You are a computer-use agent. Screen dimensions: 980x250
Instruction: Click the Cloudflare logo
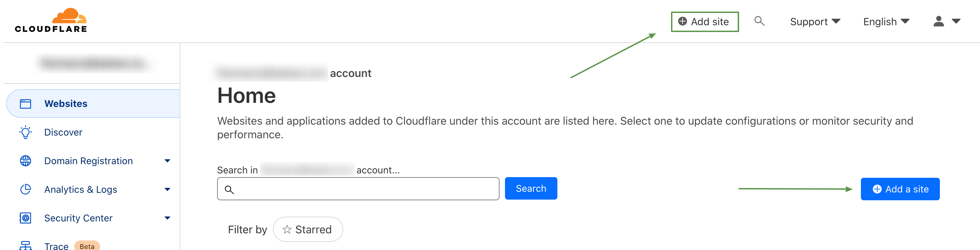coord(51,20)
